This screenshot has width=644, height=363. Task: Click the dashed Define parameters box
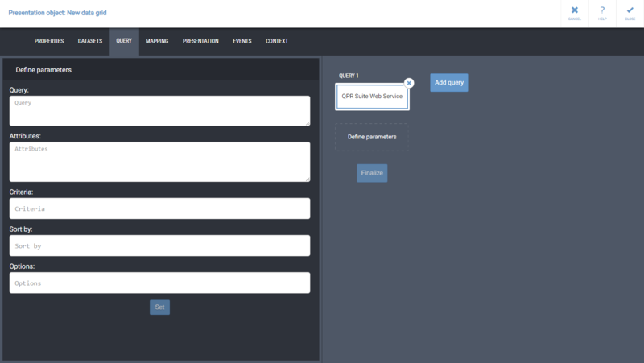coord(372,137)
